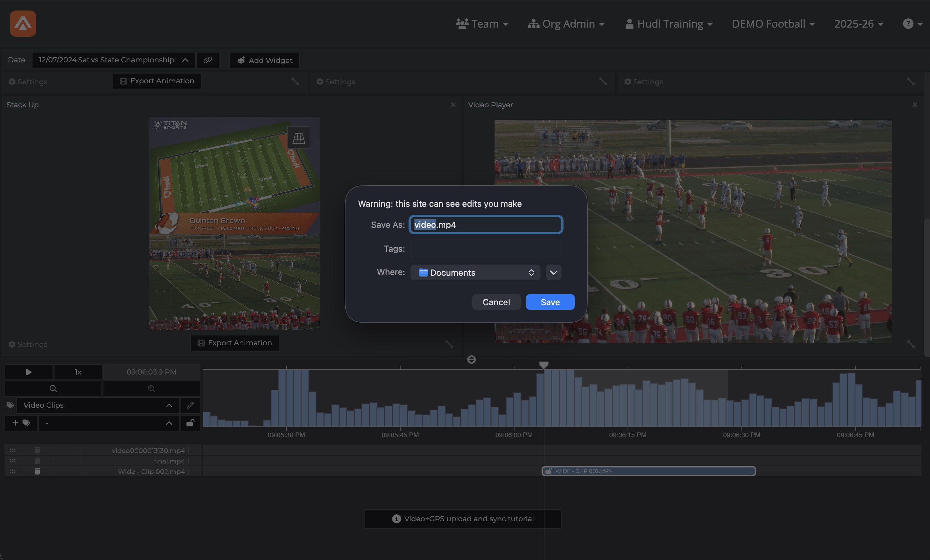Click the link icon beside the date selector
The width and height of the screenshot is (930, 560).
point(208,60)
